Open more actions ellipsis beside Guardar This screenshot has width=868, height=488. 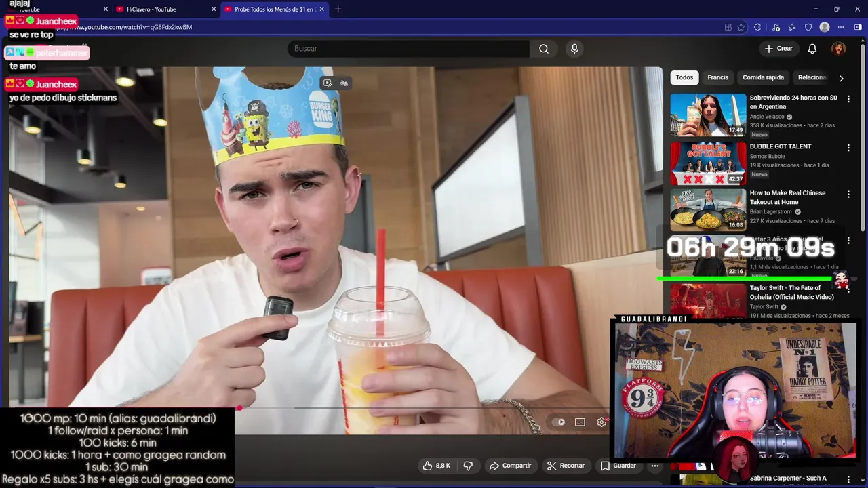[654, 466]
